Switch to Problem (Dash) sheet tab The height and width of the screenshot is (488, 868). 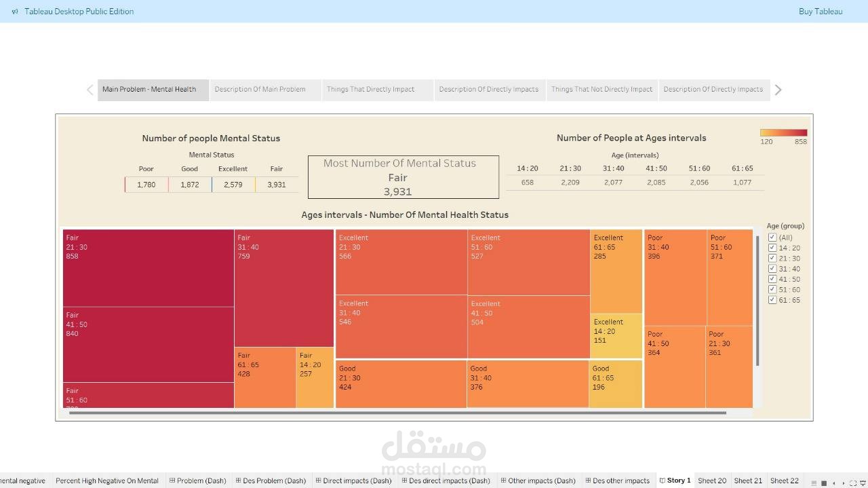(x=197, y=481)
